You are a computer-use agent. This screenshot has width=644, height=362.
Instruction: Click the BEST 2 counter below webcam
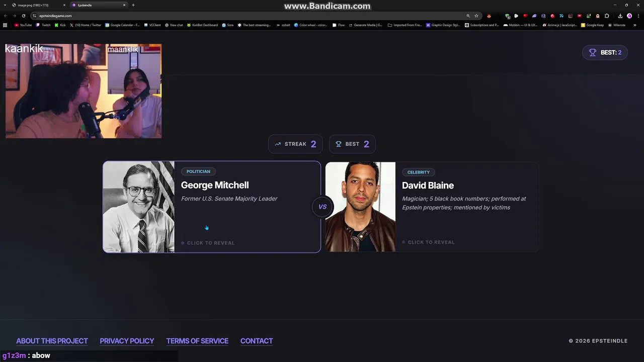352,144
